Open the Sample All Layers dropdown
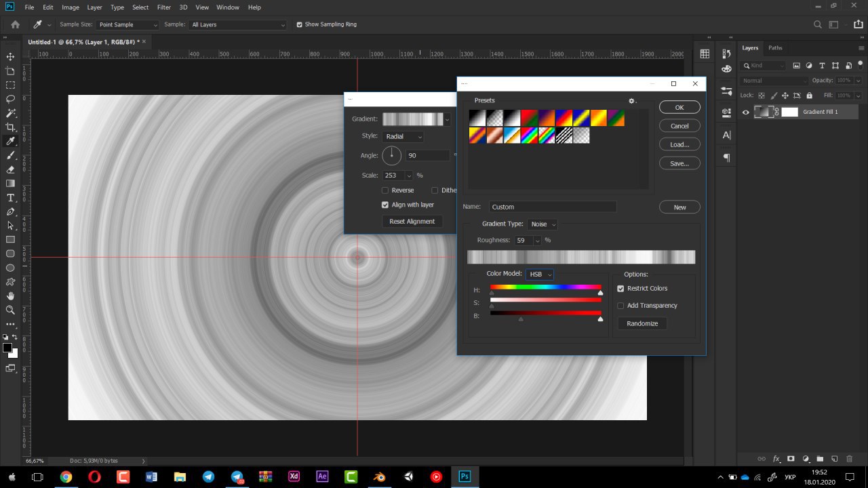Viewport: 868px width, 488px height. [238, 24]
